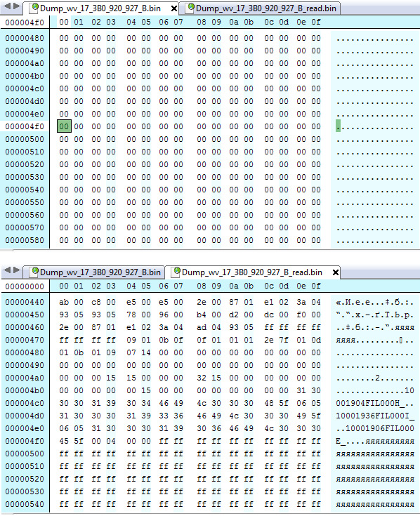Click column header 0f in upper pane
420x516 pixels.
pos(316,22)
